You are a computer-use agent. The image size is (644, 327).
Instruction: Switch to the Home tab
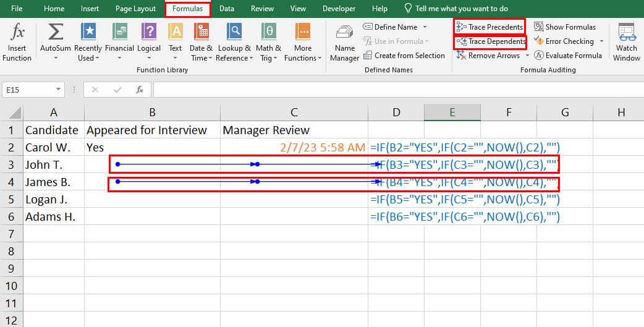(x=54, y=9)
